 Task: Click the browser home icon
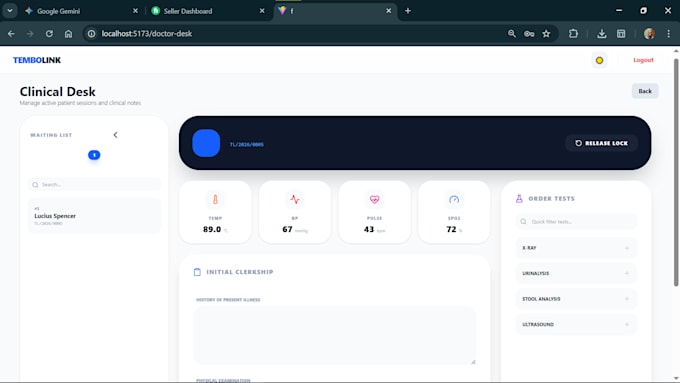click(x=69, y=34)
